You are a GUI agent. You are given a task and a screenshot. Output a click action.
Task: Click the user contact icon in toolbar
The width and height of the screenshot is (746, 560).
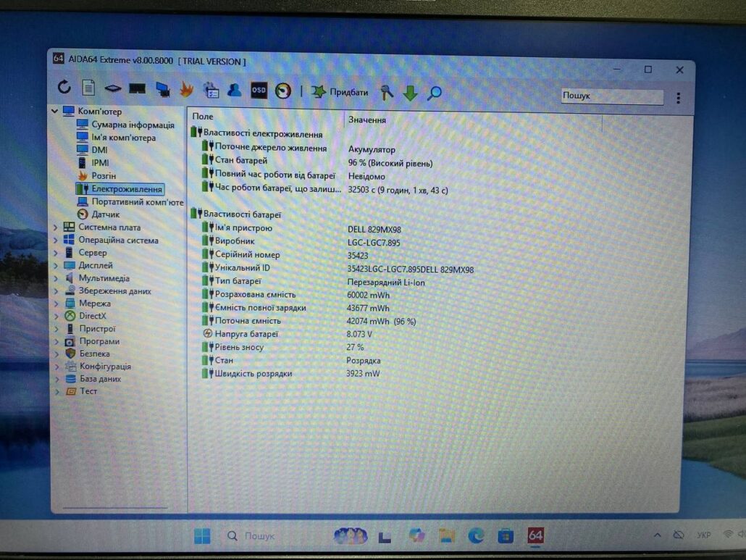click(x=234, y=91)
